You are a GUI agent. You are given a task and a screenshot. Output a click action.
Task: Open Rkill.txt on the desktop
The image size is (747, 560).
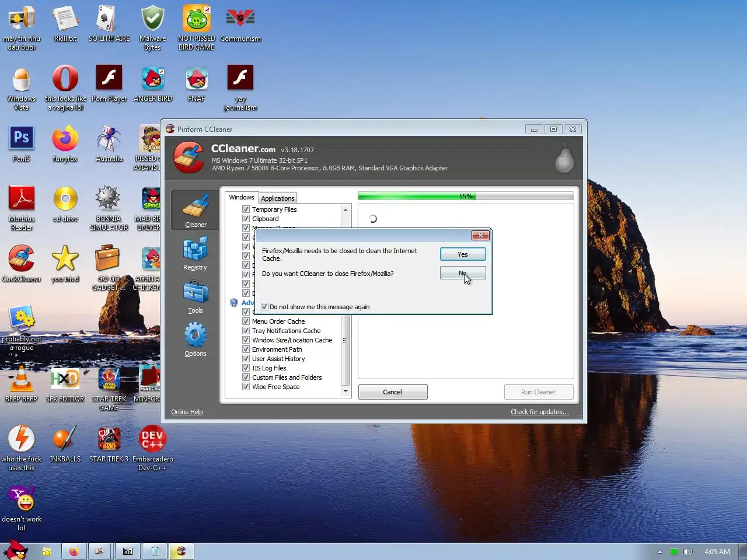pyautogui.click(x=65, y=23)
